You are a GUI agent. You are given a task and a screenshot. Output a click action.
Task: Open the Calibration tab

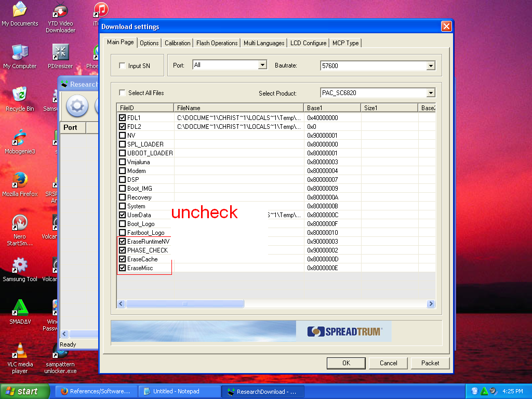178,43
